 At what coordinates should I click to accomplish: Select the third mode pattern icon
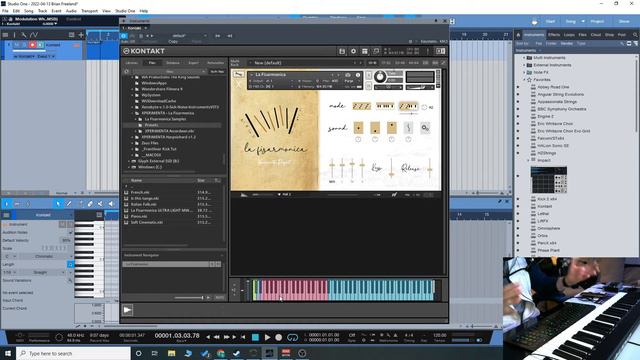click(408, 106)
